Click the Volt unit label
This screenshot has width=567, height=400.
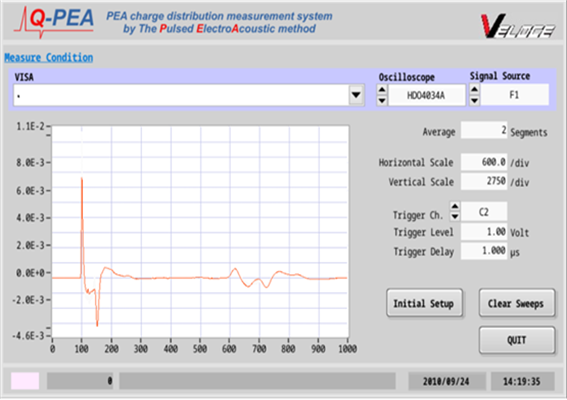(519, 233)
